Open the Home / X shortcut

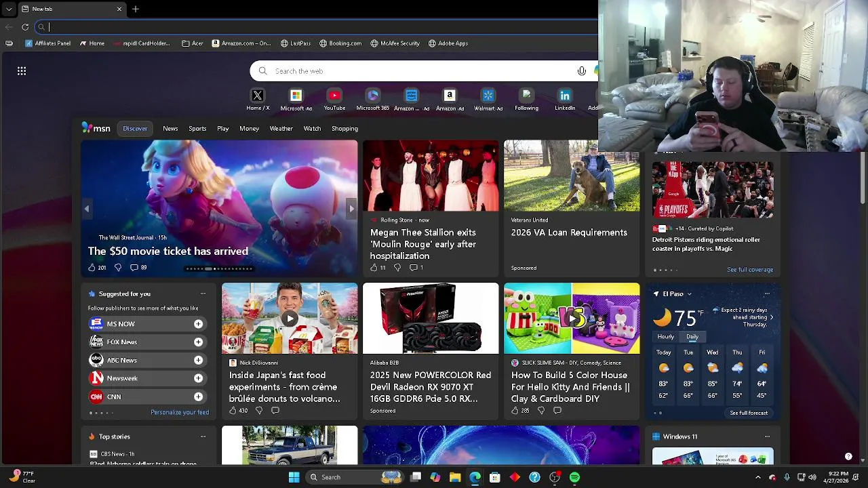(258, 100)
